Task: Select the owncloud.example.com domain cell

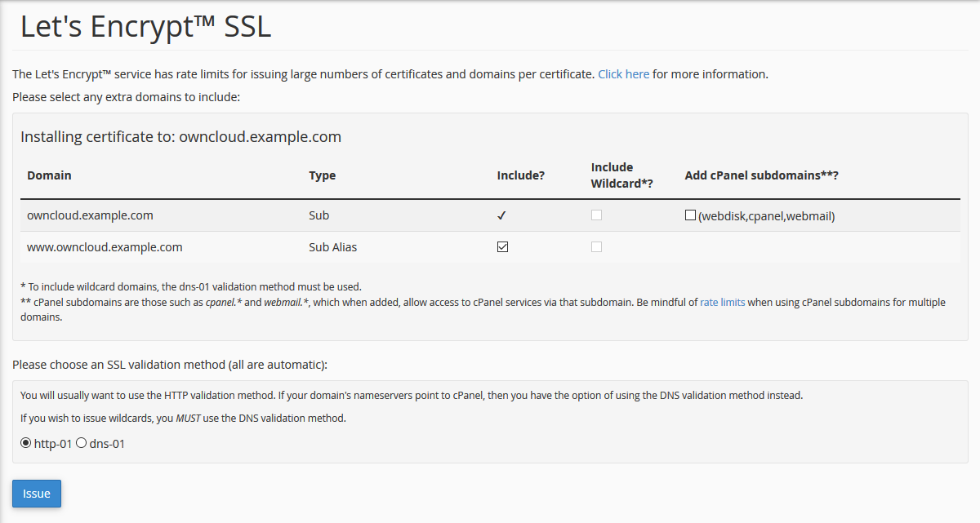Action: point(90,216)
